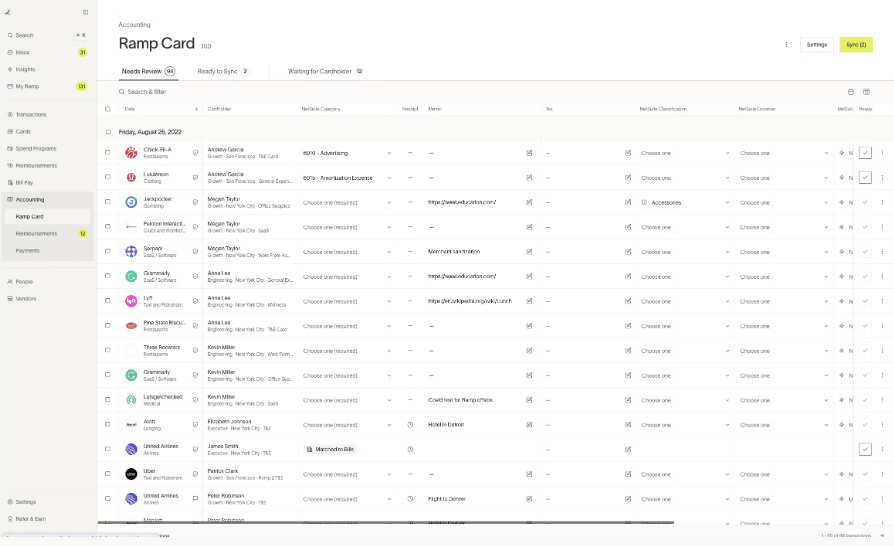Open row menu for Chick-fil-A
894x546 pixels.
click(882, 153)
